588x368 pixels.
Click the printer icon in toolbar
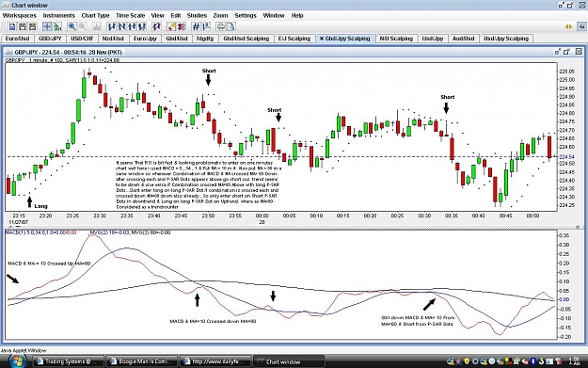tap(221, 26)
